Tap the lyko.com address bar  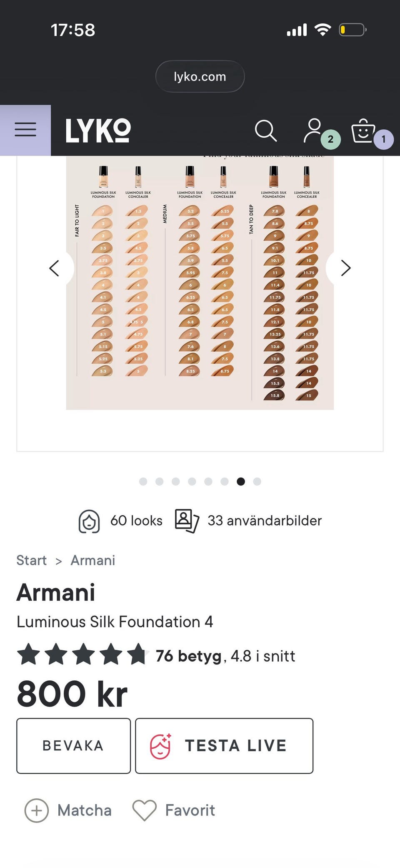tap(200, 76)
